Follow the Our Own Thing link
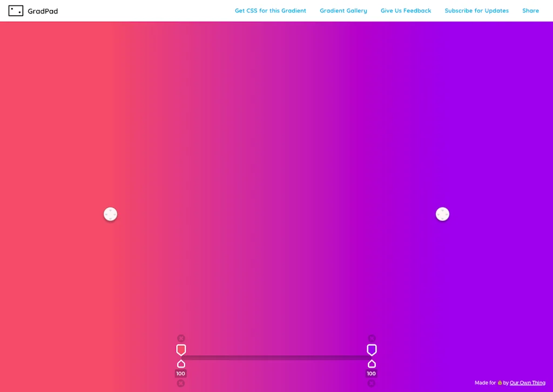Image resolution: width=553 pixels, height=392 pixels. [527, 382]
